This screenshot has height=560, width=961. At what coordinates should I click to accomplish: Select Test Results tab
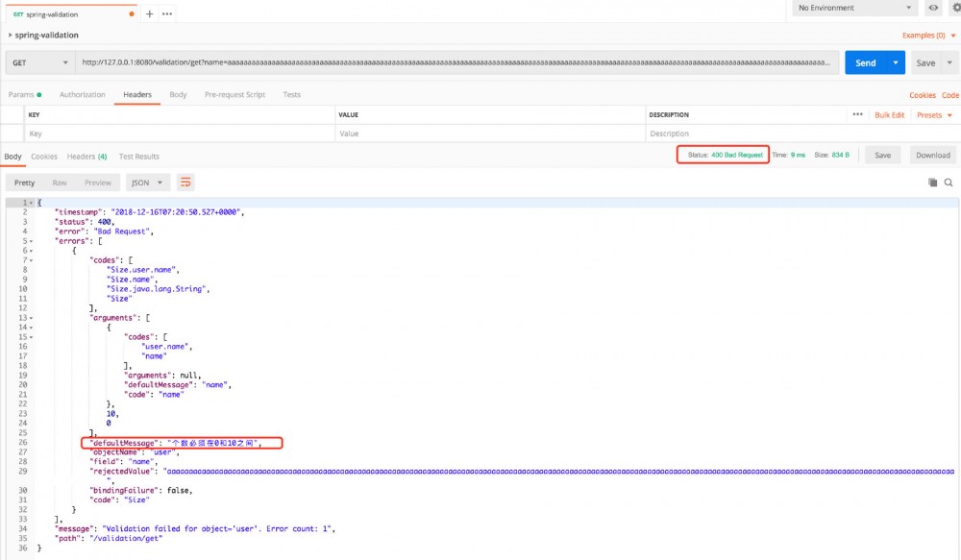pyautogui.click(x=139, y=157)
